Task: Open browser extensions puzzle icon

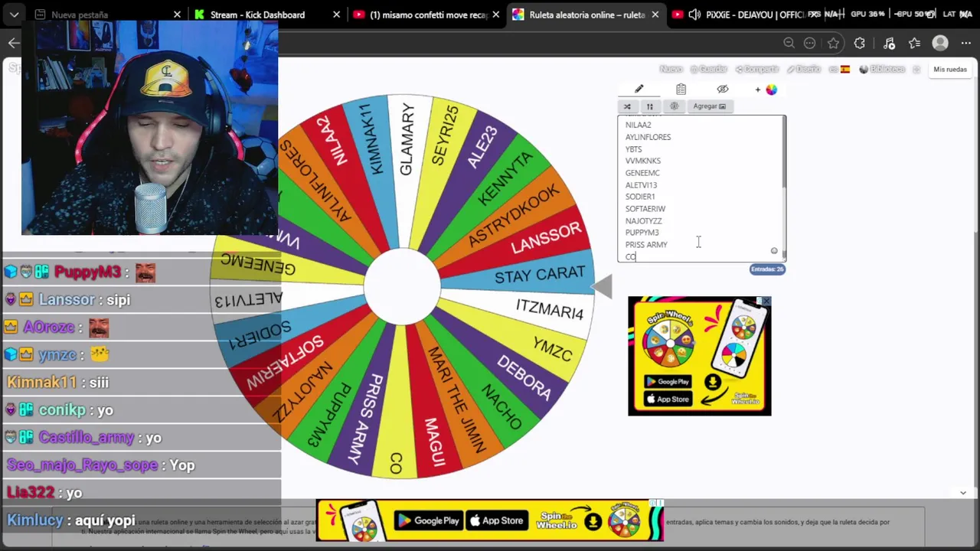Action: [x=860, y=44]
